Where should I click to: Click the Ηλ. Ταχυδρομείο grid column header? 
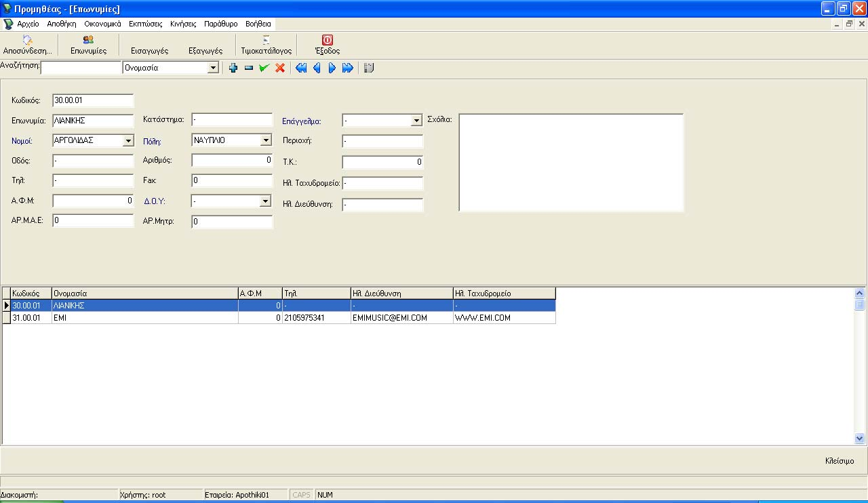(x=505, y=294)
